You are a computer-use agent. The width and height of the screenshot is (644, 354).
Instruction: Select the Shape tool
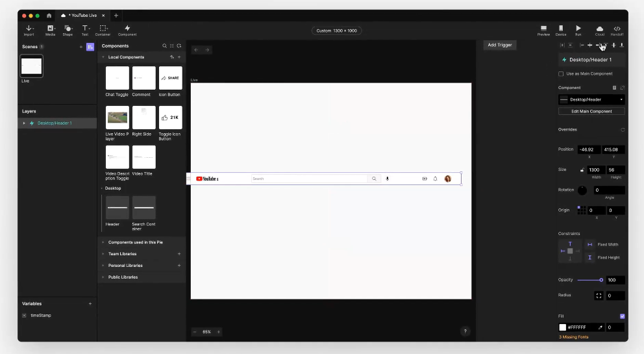[x=68, y=29]
